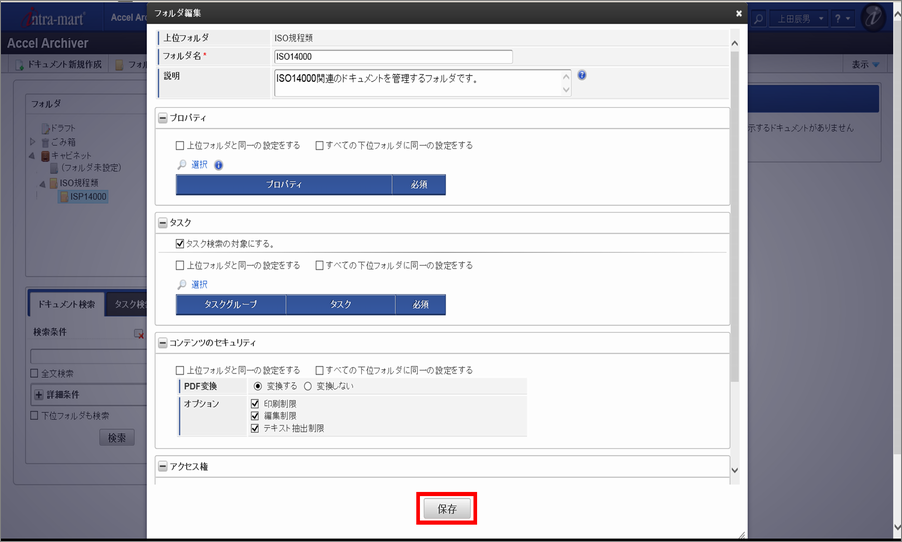Screen dimensions: 902x542
Task: Select (フォルダ未設定) tree item
Action: pyautogui.click(x=91, y=167)
